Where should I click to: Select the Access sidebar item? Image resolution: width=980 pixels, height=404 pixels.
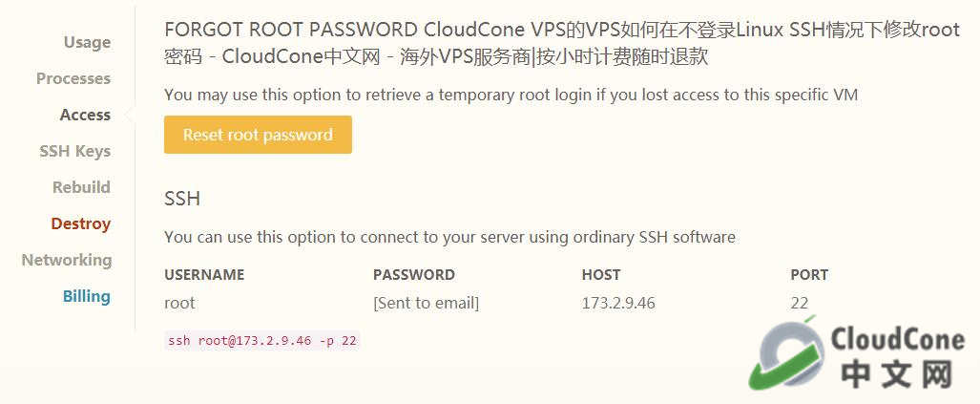point(85,115)
